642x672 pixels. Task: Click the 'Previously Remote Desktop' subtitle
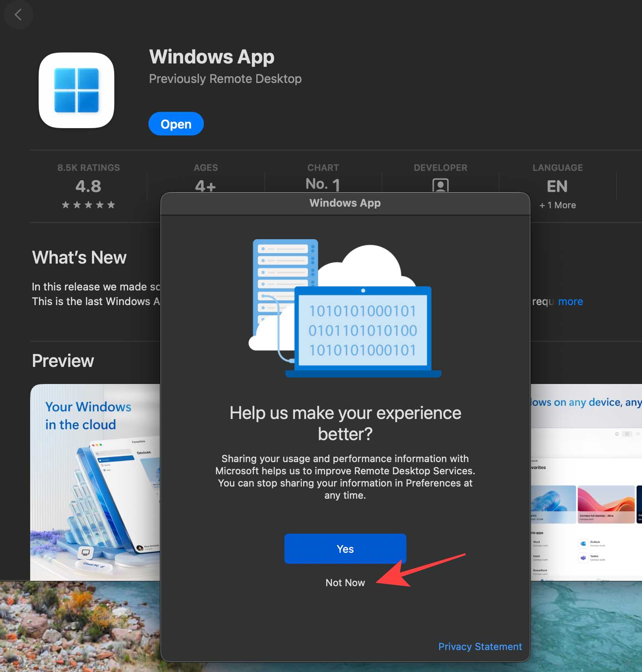(225, 79)
